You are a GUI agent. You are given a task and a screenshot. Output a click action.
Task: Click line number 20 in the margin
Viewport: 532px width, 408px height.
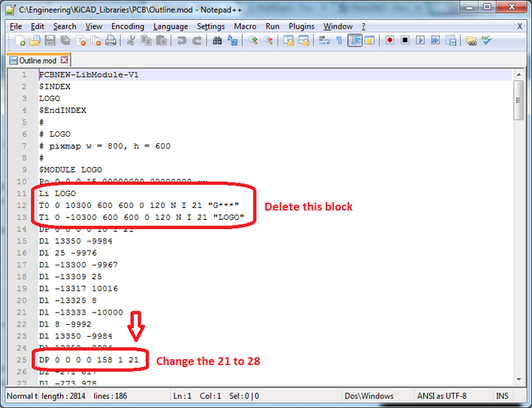tap(22, 300)
